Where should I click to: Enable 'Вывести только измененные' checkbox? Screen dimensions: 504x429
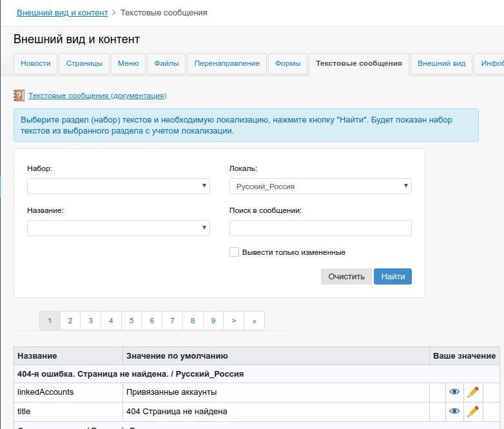pyautogui.click(x=235, y=252)
